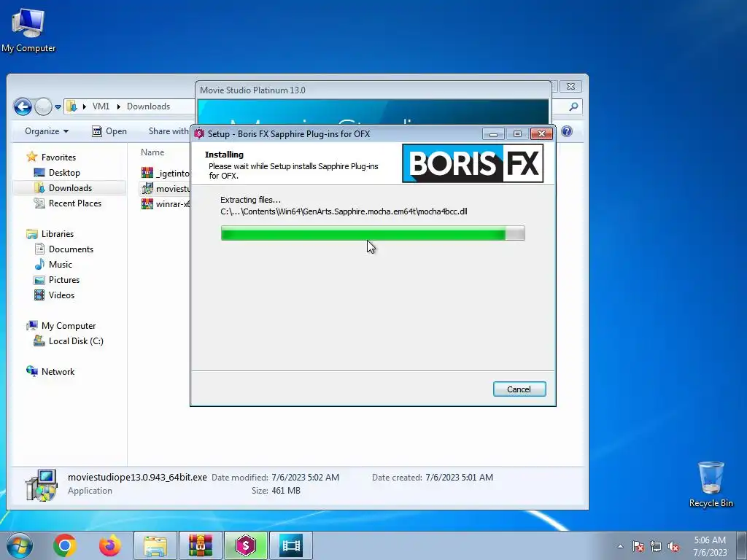The width and height of the screenshot is (747, 560).
Task: Close the Explorer Downloads window
Action: coord(570,86)
